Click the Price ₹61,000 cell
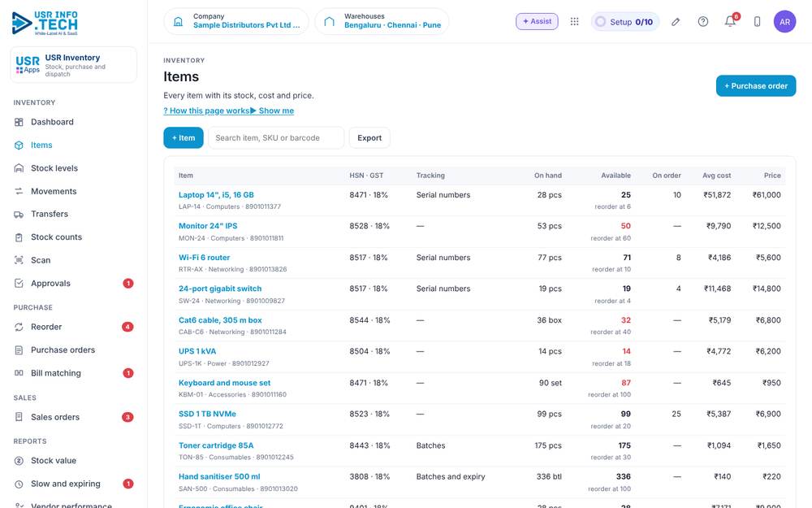This screenshot has width=812, height=508. click(767, 195)
